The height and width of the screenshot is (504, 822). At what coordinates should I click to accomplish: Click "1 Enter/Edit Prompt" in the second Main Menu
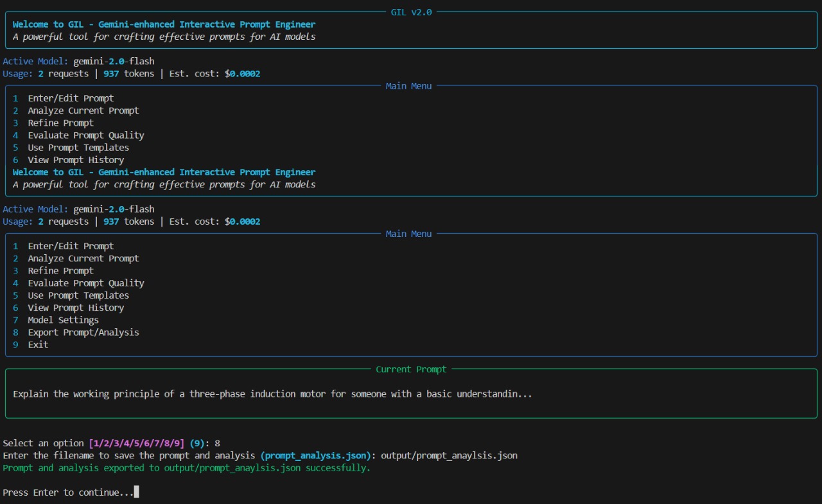coord(63,246)
